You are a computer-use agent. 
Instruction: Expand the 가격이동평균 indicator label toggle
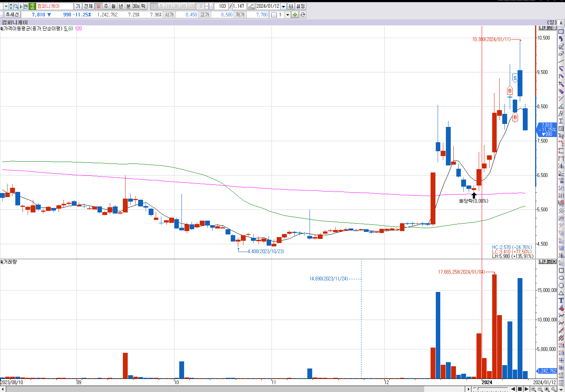[1, 29]
